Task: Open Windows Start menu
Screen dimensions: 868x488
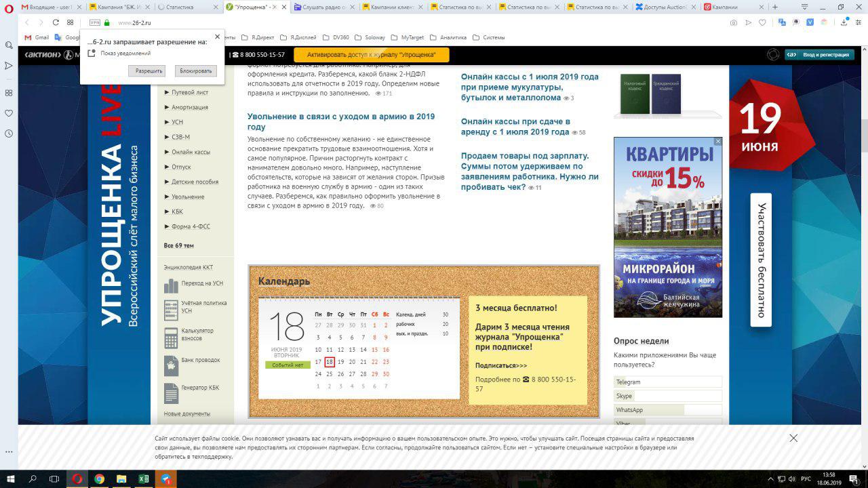Action: [11, 479]
